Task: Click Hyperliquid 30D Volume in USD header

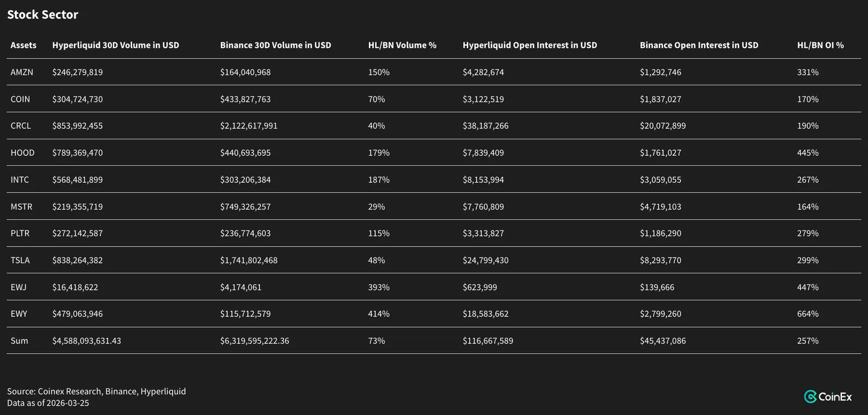Action: point(116,45)
